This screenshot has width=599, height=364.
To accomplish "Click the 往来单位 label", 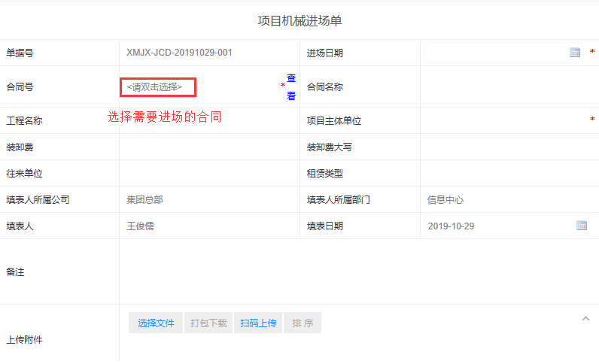I will 24,174.
